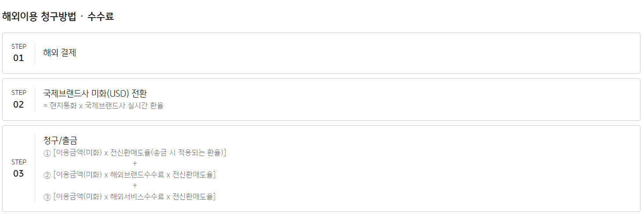This screenshot has width=644, height=214.
Task: Select the STEP 01 label
Action: coord(18,46)
